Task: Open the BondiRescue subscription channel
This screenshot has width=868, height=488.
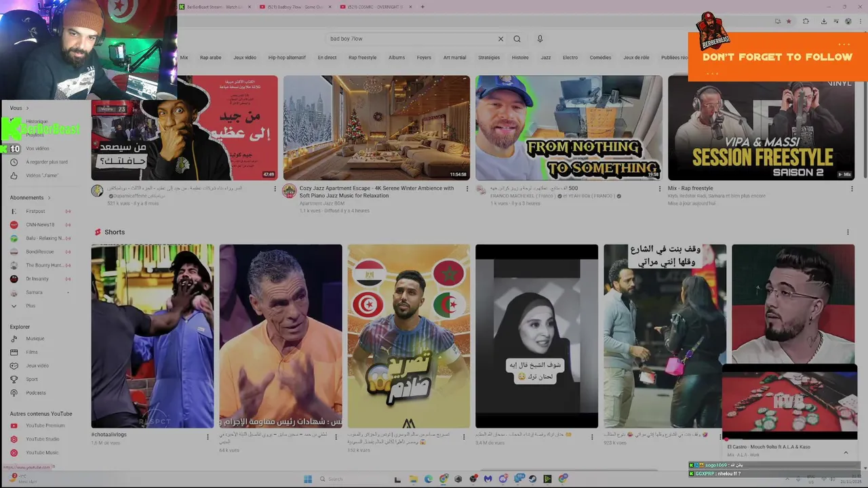Action: (x=39, y=252)
